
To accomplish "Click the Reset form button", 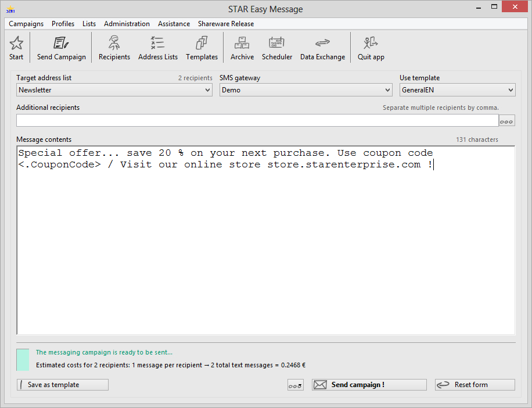I will tap(475, 385).
